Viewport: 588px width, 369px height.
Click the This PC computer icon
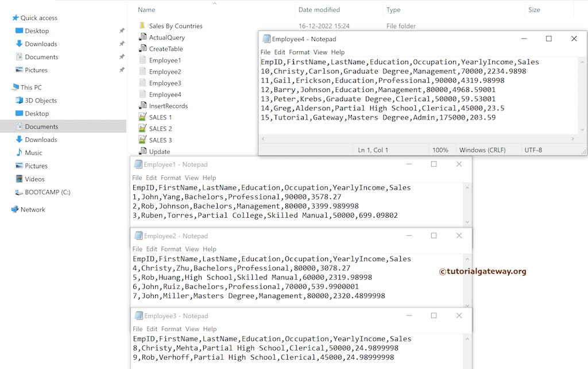tap(16, 87)
